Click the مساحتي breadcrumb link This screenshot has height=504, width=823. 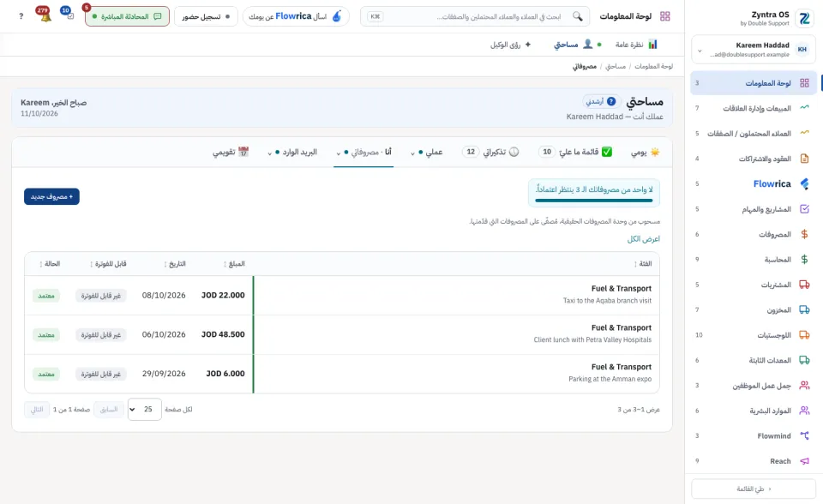[x=616, y=66]
